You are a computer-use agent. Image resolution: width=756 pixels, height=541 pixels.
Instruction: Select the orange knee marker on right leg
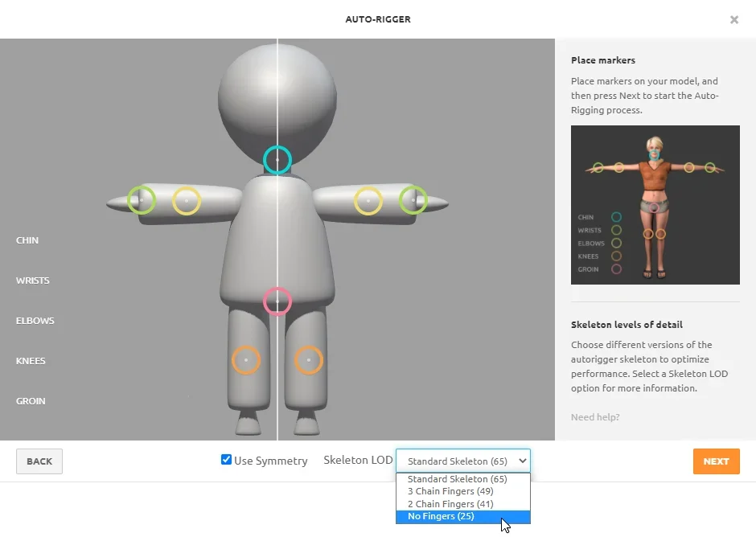pos(309,360)
